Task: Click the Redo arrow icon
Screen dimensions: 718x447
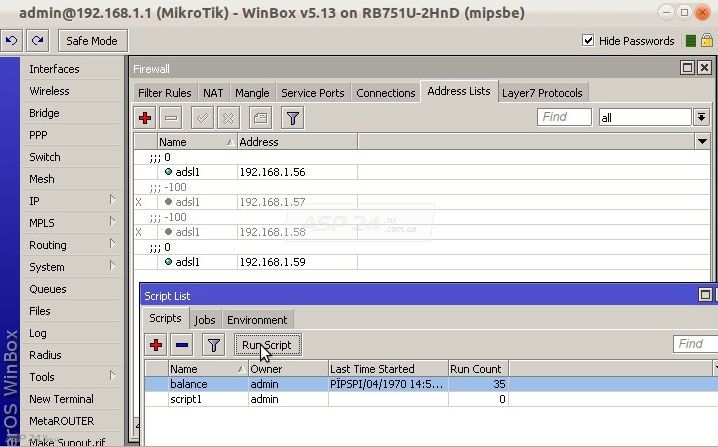Action: tap(38, 41)
